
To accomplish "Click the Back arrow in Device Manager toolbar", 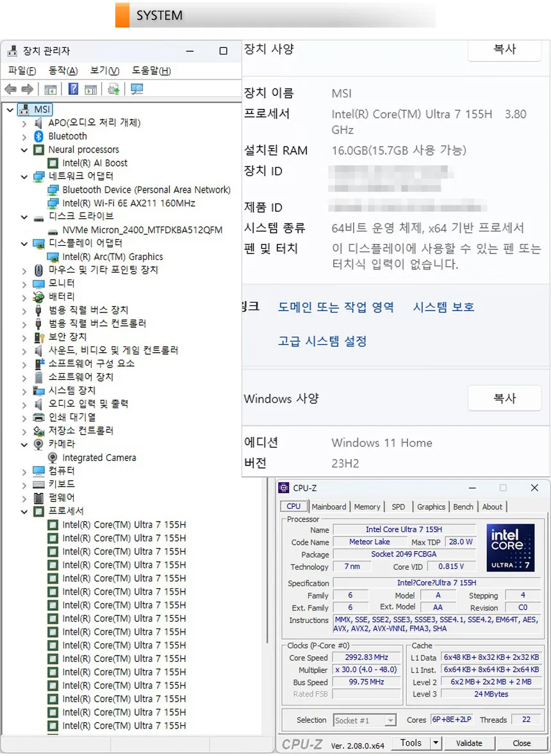I will pos(10,90).
